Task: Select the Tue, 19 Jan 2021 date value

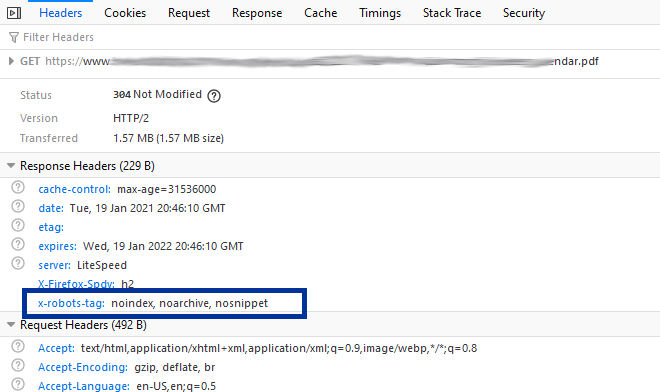Action: pyautogui.click(x=147, y=208)
